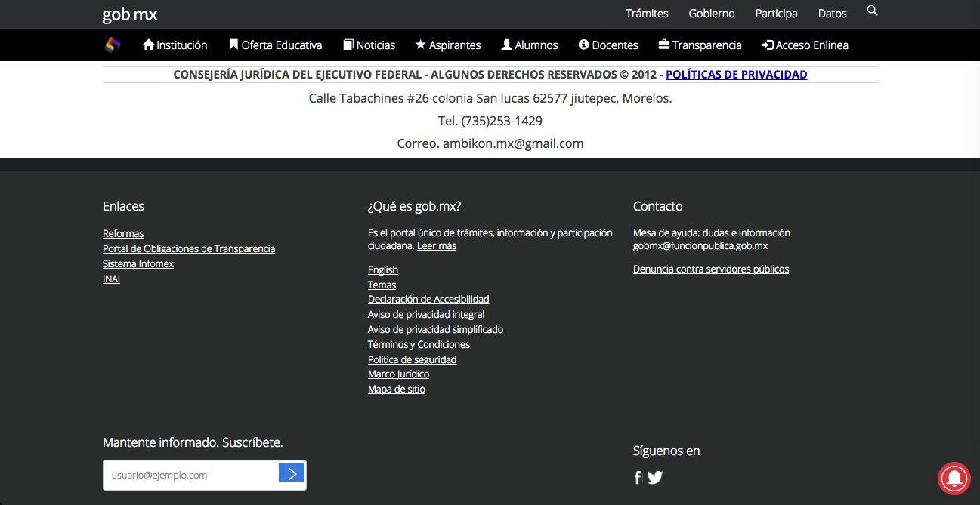
Task: Click Acceso Enlinea login item
Action: tap(805, 45)
